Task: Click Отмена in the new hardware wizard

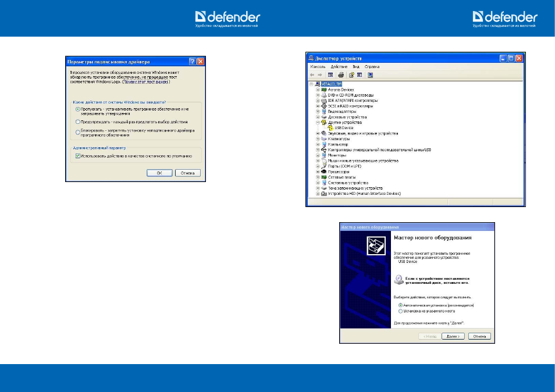Action: click(479, 336)
